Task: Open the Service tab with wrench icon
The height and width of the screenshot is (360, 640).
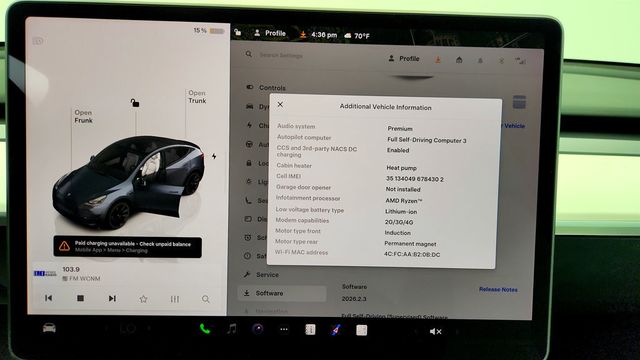Action: [x=261, y=275]
